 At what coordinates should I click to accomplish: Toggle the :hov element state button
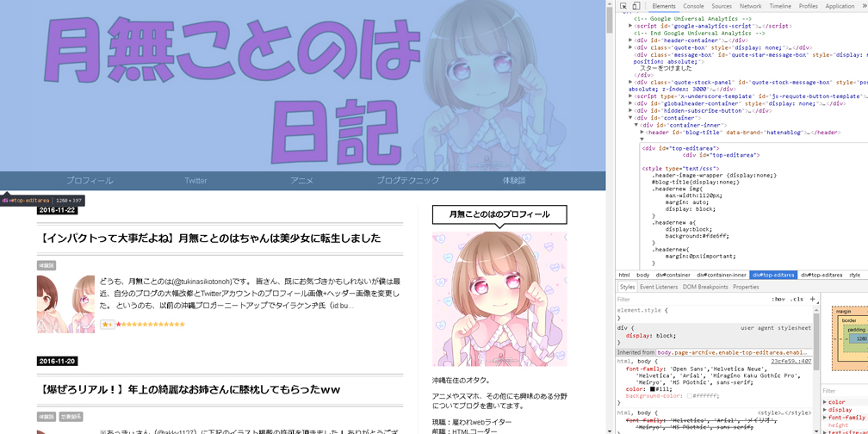(x=778, y=299)
